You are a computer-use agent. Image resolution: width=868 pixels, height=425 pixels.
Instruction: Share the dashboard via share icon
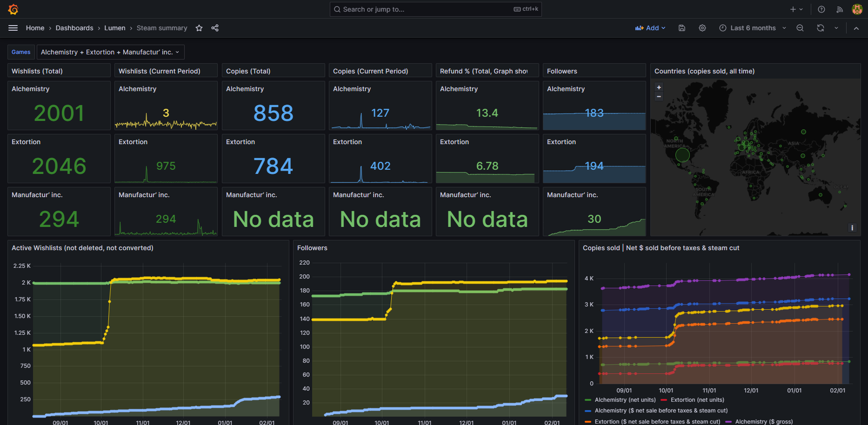pyautogui.click(x=215, y=28)
